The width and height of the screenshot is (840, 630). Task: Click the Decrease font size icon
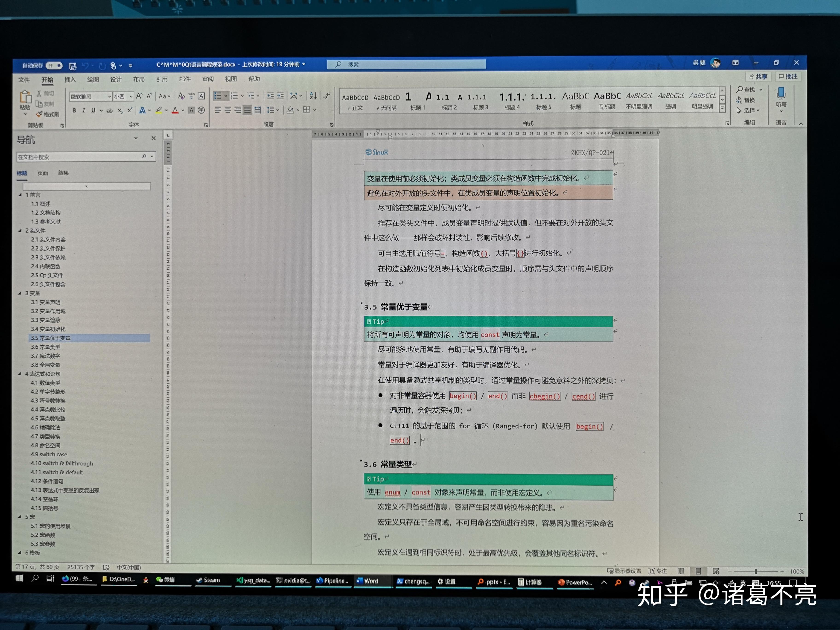[x=149, y=96]
